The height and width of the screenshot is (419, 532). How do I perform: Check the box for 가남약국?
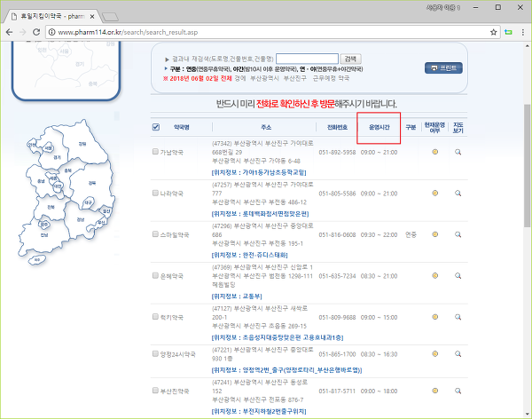click(x=155, y=152)
